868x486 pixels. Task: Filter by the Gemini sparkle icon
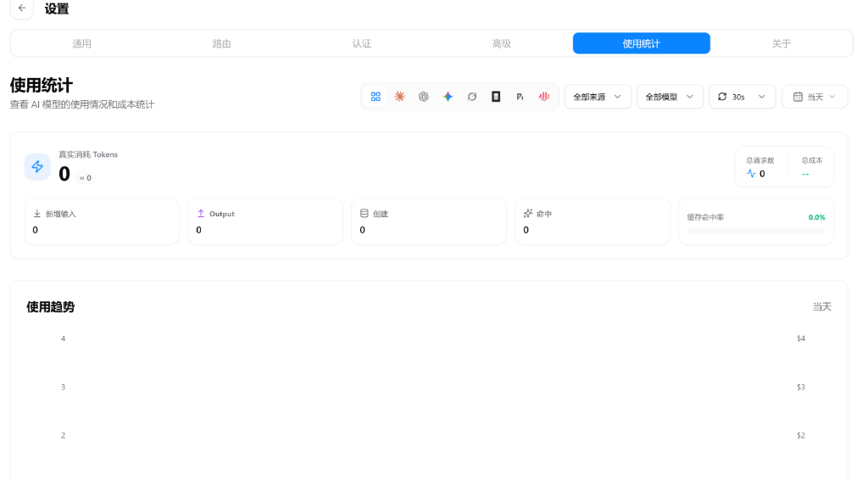pos(448,97)
